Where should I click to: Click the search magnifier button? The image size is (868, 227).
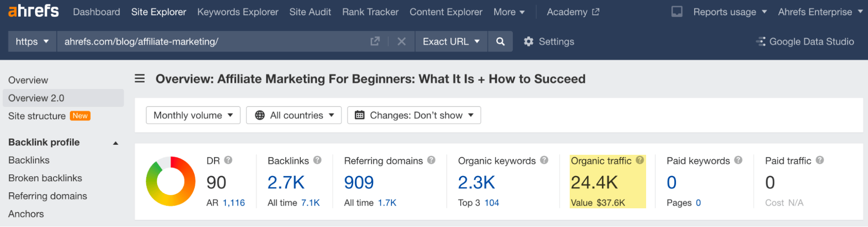coord(500,41)
